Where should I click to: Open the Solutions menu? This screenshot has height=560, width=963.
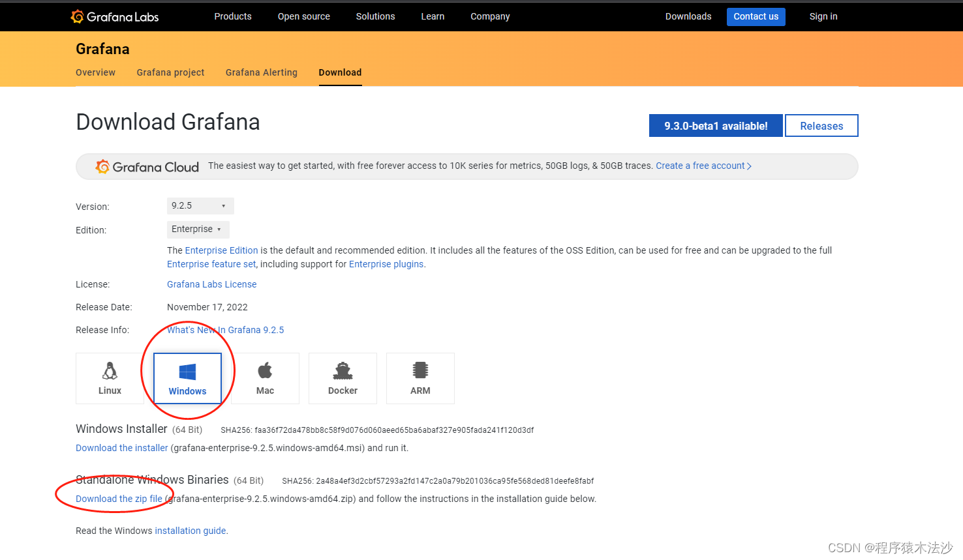[x=375, y=16]
